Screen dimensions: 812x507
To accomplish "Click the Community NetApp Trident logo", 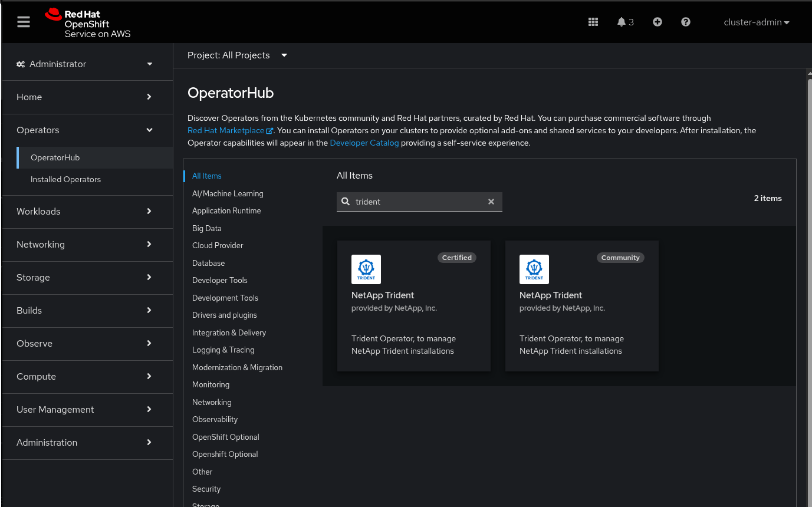I will click(534, 269).
